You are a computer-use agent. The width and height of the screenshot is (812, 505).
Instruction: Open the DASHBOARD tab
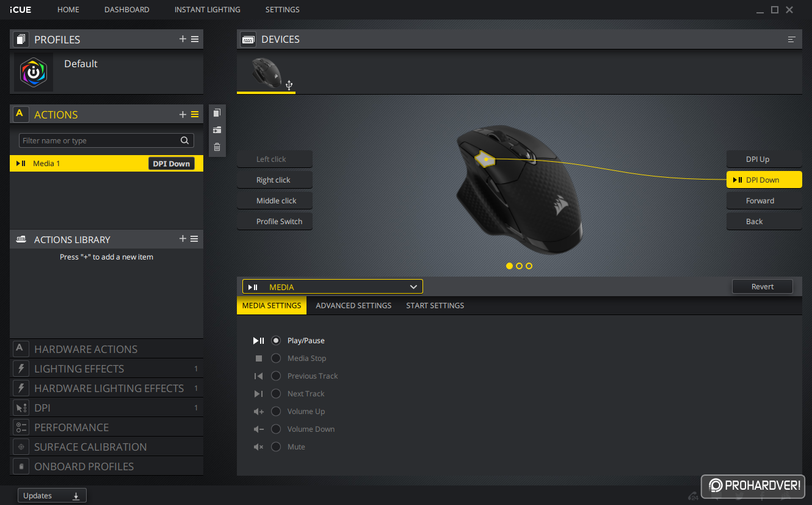(x=127, y=10)
